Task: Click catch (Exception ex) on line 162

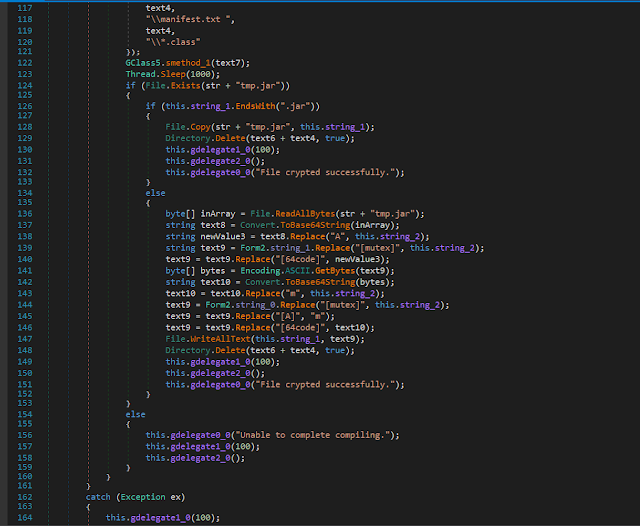Action: (x=135, y=497)
